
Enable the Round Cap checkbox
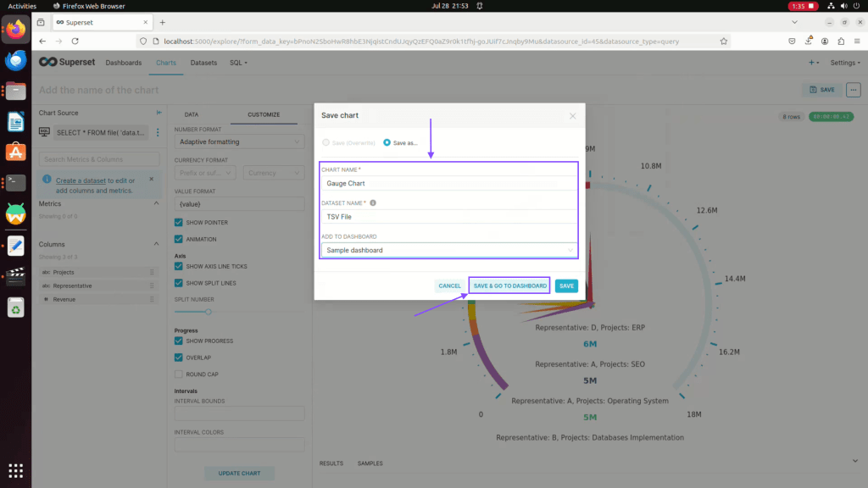coord(179,374)
